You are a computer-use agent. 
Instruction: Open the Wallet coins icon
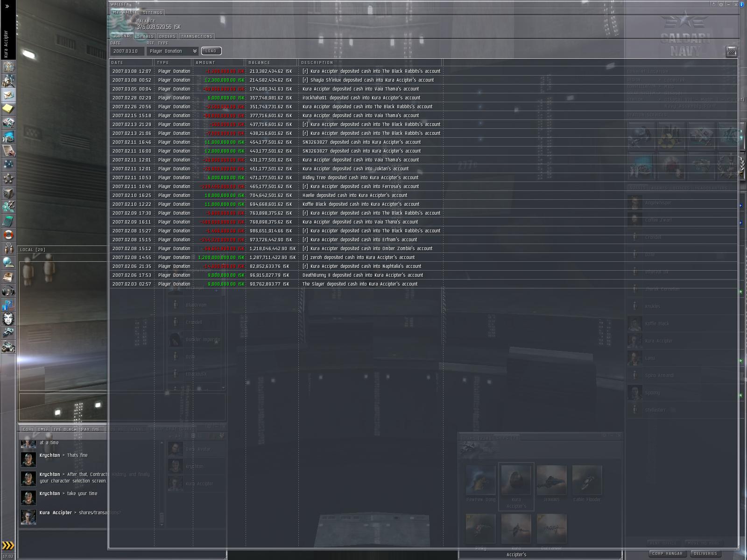coord(8,207)
